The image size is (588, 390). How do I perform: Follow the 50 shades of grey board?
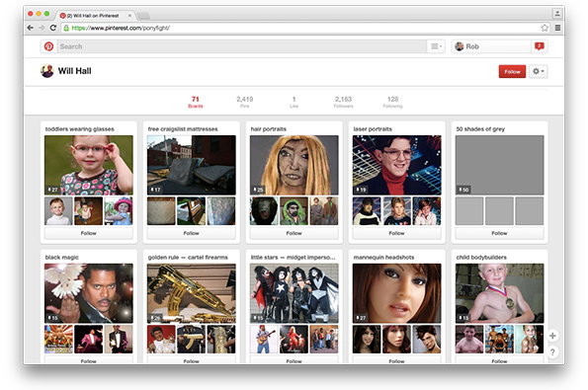pos(499,233)
